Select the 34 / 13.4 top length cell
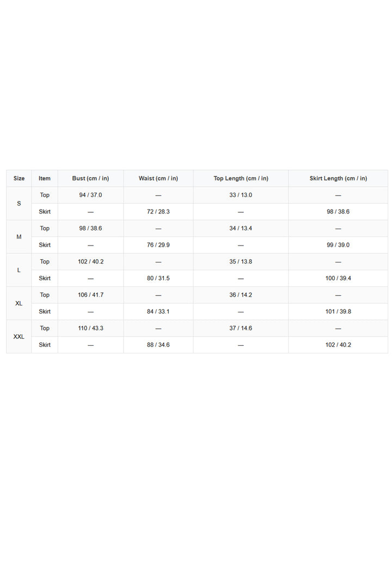392x588 pixels. [241, 228]
